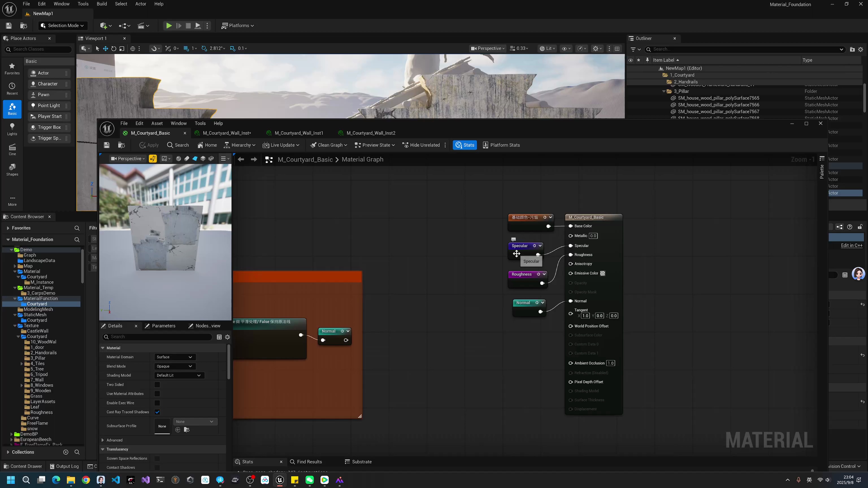
Task: Open Find Results tab
Action: [x=306, y=462]
